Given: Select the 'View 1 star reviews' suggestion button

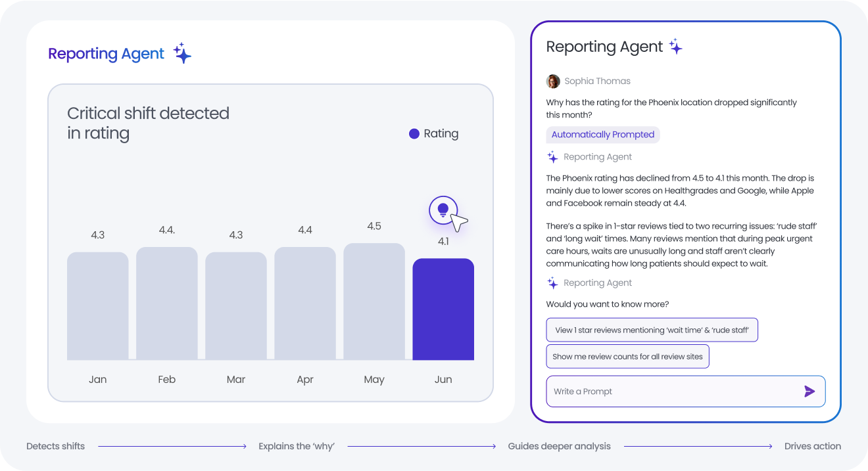Looking at the screenshot, I should (652, 330).
